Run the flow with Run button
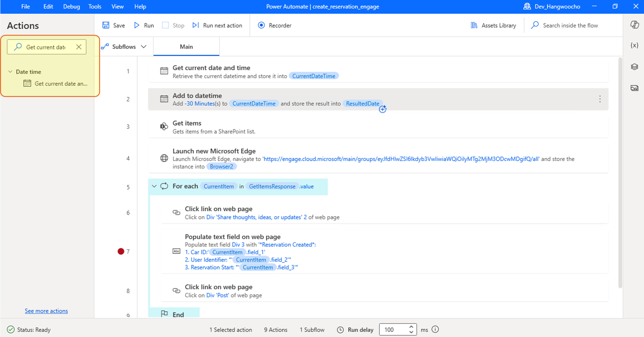 [144, 25]
